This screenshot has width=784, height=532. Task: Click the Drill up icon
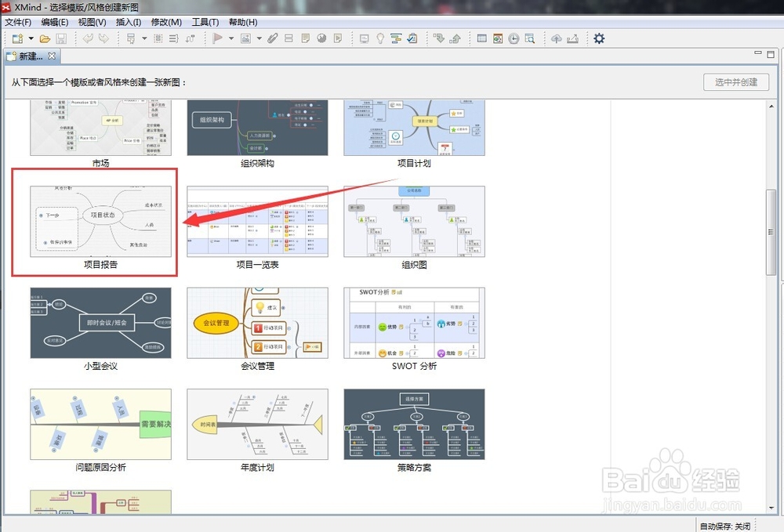[x=455, y=38]
